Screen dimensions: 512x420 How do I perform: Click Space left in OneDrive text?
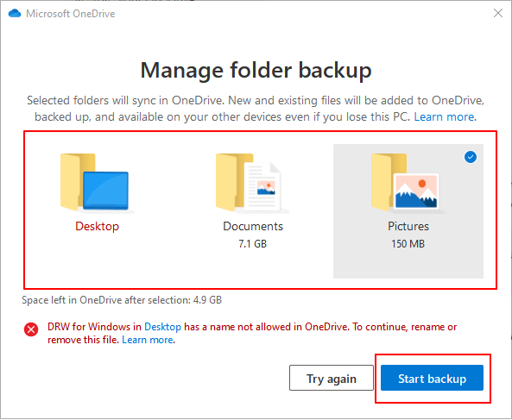(x=122, y=300)
